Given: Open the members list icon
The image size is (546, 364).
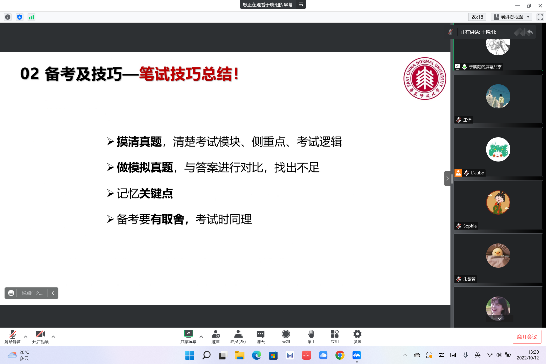Looking at the screenshot, I should [238, 336].
